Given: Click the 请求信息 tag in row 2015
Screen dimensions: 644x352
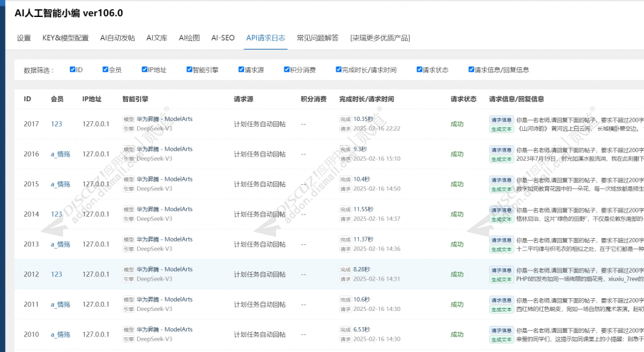Looking at the screenshot, I should [x=502, y=180].
